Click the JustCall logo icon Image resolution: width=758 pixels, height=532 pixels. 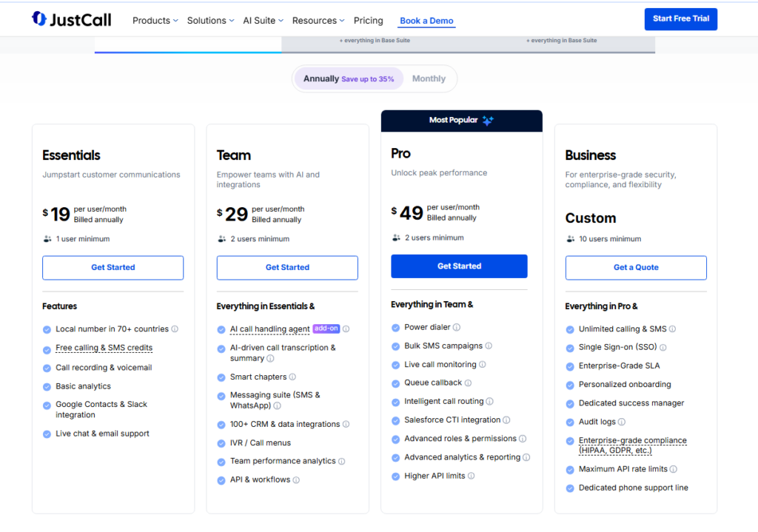[39, 19]
